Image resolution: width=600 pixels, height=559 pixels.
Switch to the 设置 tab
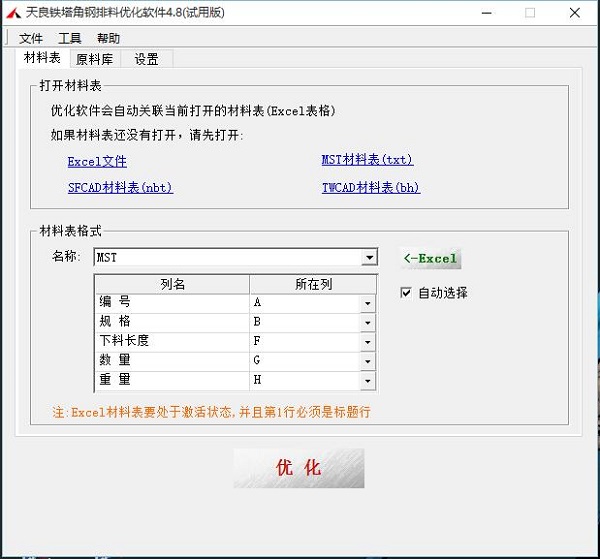click(x=147, y=59)
